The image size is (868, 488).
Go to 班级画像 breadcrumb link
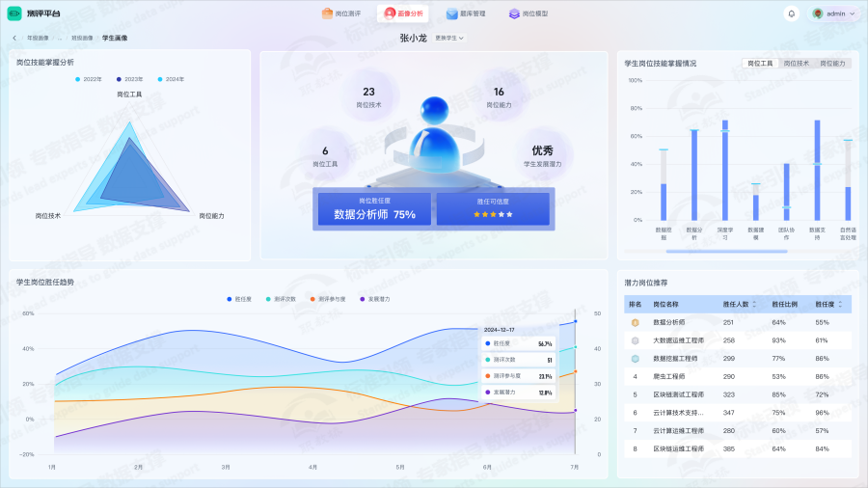(x=82, y=38)
